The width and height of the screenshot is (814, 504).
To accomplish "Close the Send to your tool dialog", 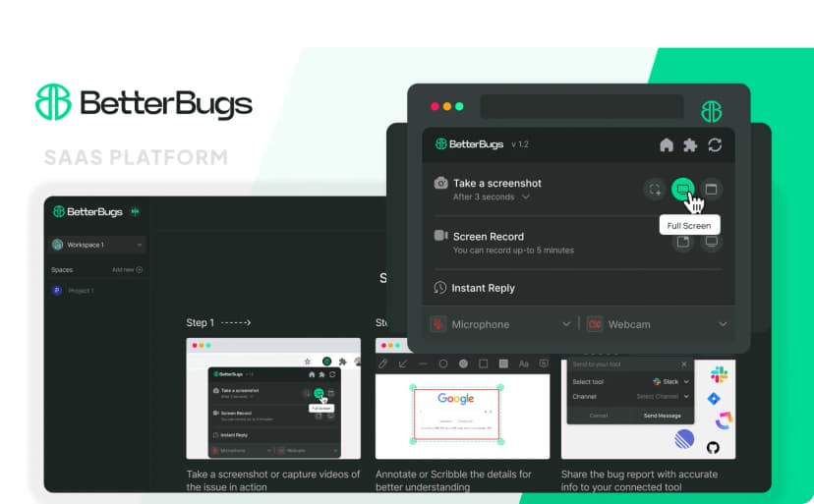I will tap(683, 364).
